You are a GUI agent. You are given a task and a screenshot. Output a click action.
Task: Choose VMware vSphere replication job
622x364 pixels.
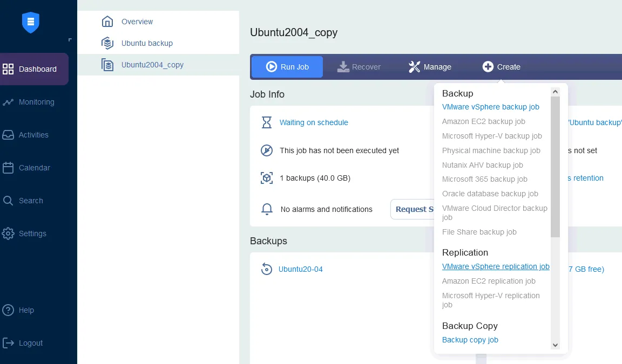[x=495, y=266]
